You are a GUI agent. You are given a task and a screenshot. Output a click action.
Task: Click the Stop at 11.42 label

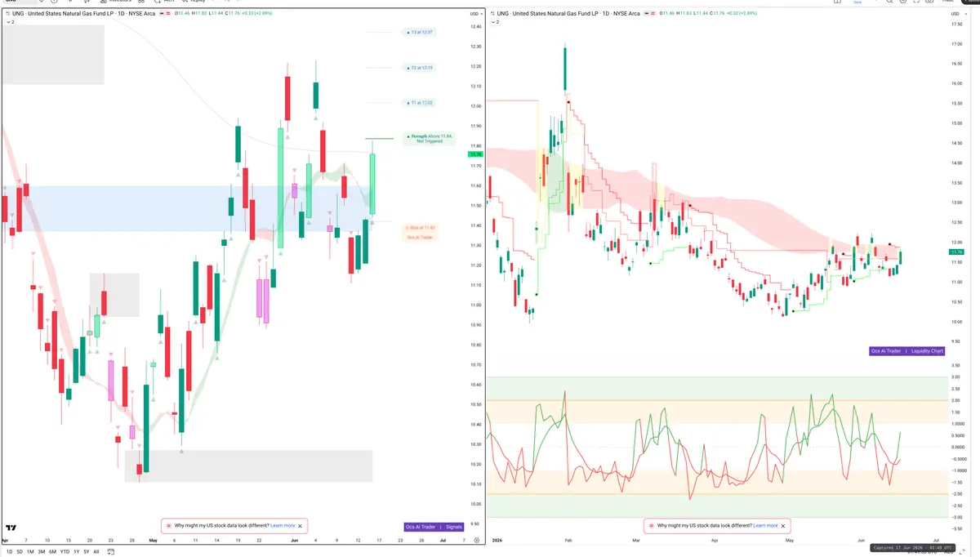[x=421, y=228]
